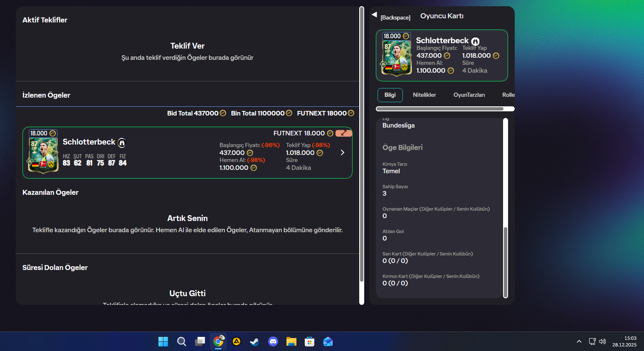
Task: Open Discord from the taskbar
Action: [x=273, y=341]
